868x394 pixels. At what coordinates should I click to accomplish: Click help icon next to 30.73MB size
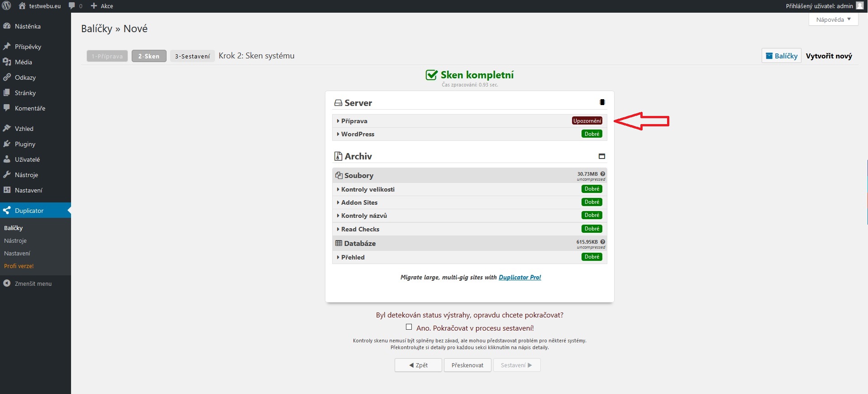pyautogui.click(x=603, y=174)
